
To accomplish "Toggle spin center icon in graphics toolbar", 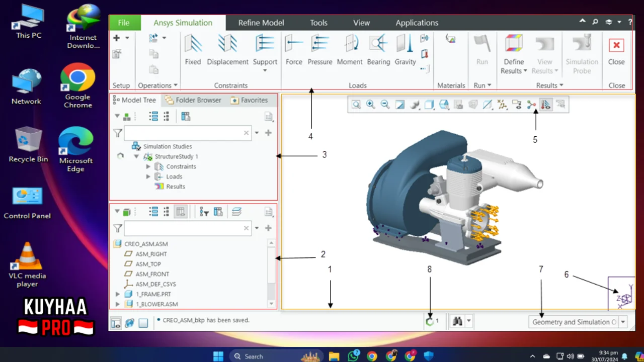I will [x=531, y=105].
